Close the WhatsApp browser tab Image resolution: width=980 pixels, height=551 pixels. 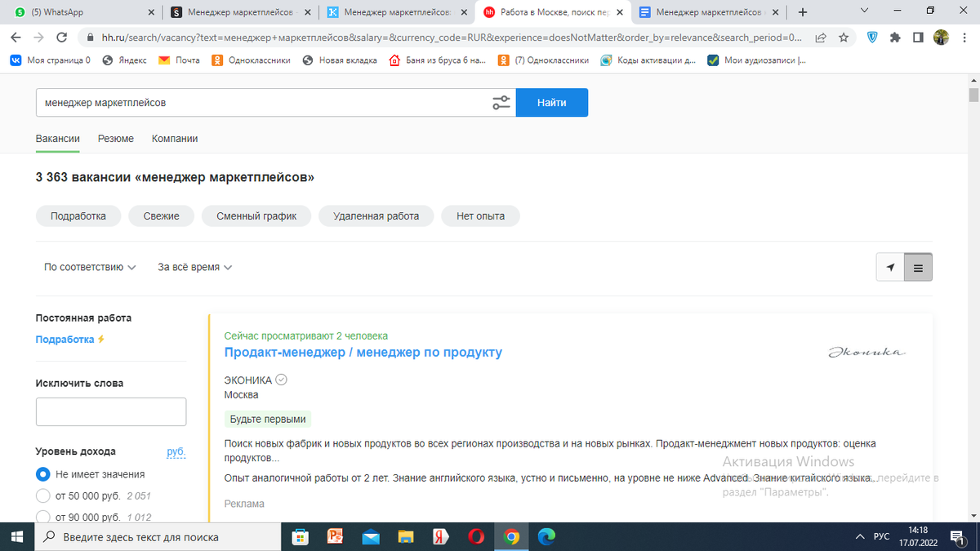pos(150,12)
